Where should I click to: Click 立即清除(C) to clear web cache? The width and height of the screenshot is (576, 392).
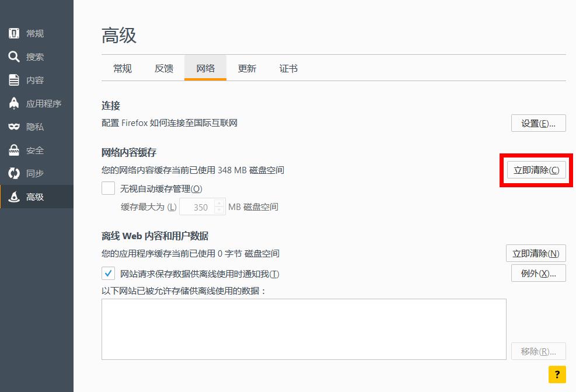tap(536, 170)
